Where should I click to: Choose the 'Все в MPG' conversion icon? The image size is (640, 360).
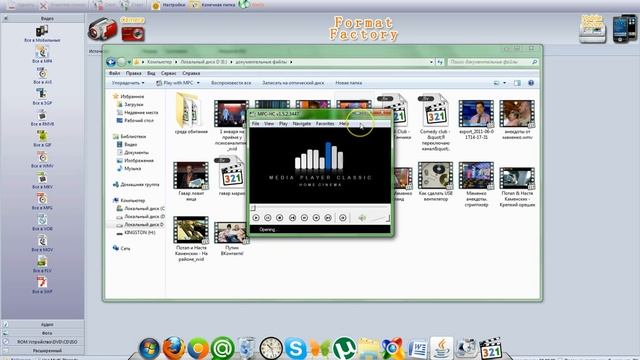click(42, 199)
